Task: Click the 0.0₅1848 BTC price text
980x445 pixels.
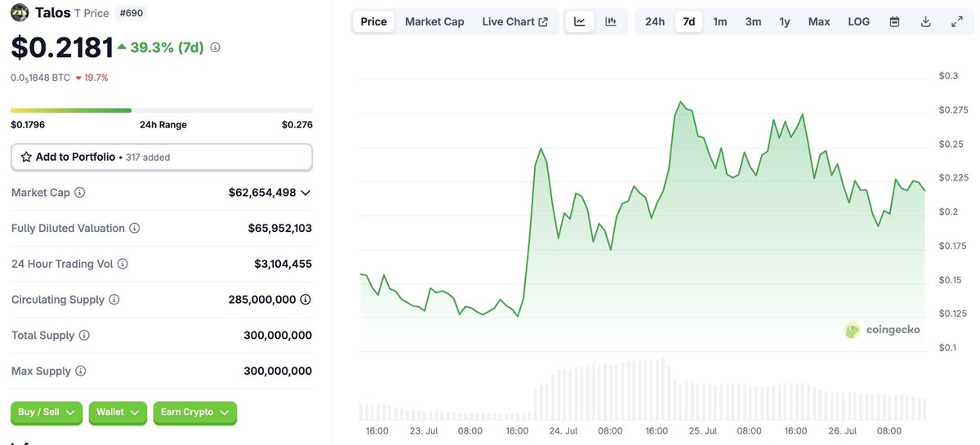Action: 40,78
